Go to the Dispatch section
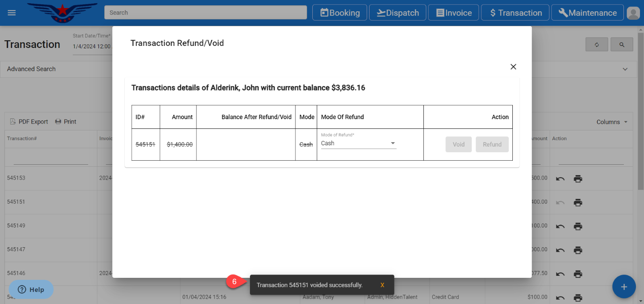This screenshot has width=644, height=304. point(397,13)
